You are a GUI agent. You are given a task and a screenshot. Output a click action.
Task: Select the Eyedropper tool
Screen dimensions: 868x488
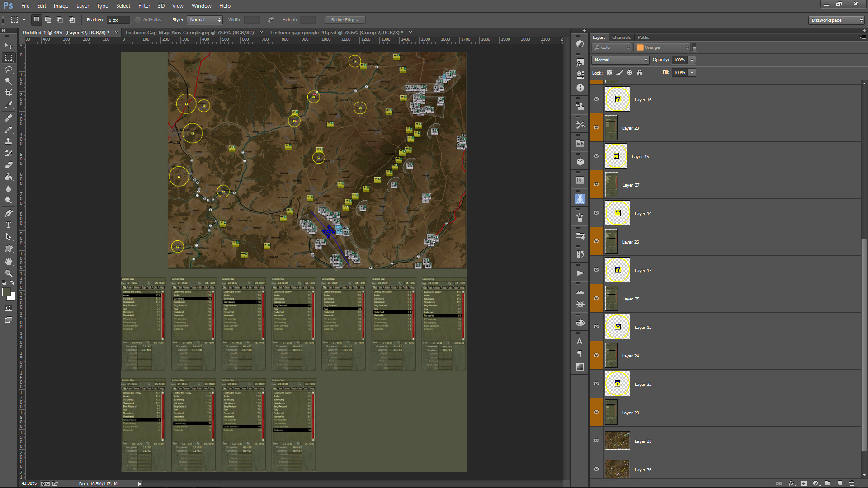click(9, 105)
